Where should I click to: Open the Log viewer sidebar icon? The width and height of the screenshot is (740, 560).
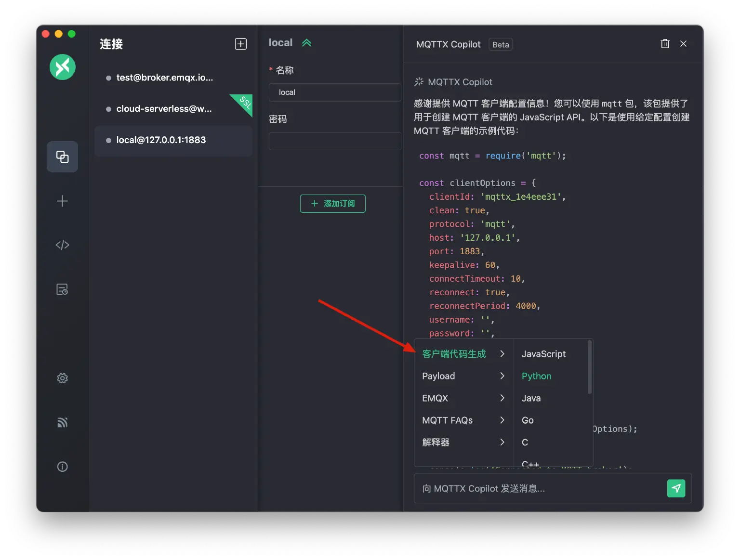[x=62, y=289]
